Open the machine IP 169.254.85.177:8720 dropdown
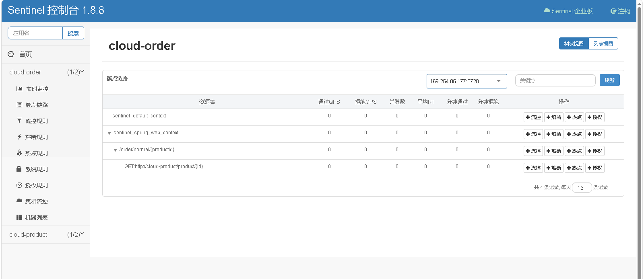 467,81
